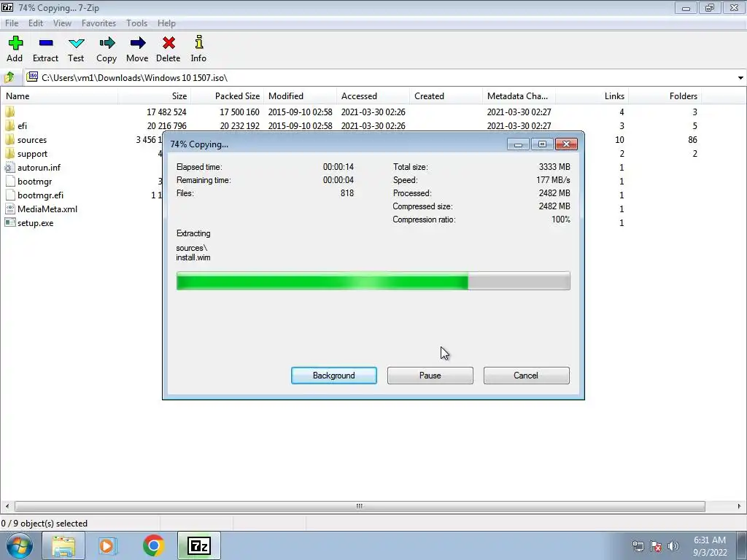Open the Favorites menu
Image resolution: width=747 pixels, height=560 pixels.
point(98,23)
